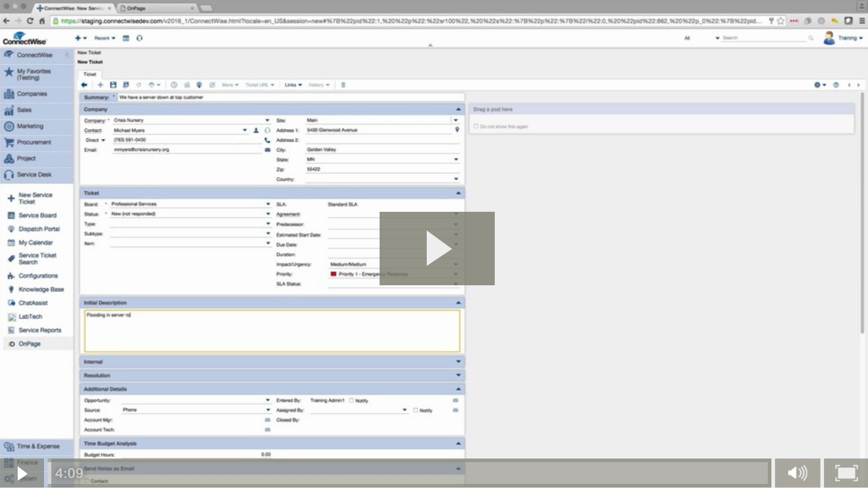Screen dimensions: 868x488
Task: Click the email icon beside Email field
Action: (268, 150)
